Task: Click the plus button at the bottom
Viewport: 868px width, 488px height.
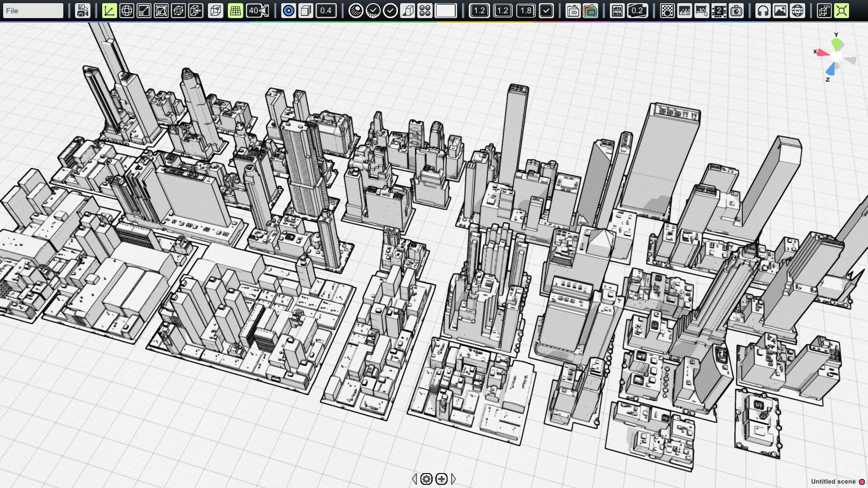Action: tap(441, 480)
